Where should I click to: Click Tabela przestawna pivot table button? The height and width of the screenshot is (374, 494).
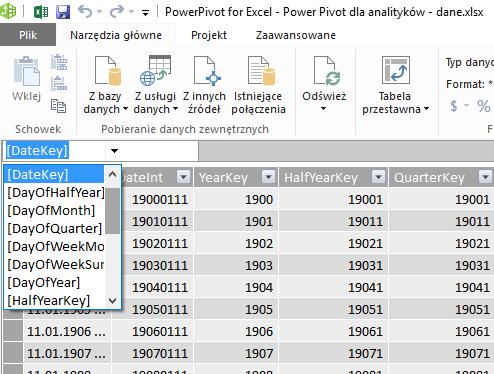tap(395, 85)
